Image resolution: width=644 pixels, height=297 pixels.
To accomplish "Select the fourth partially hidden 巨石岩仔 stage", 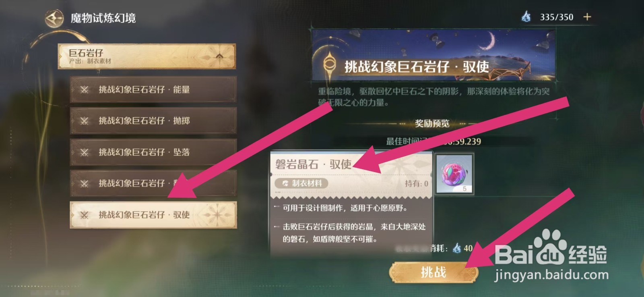I will tap(153, 183).
